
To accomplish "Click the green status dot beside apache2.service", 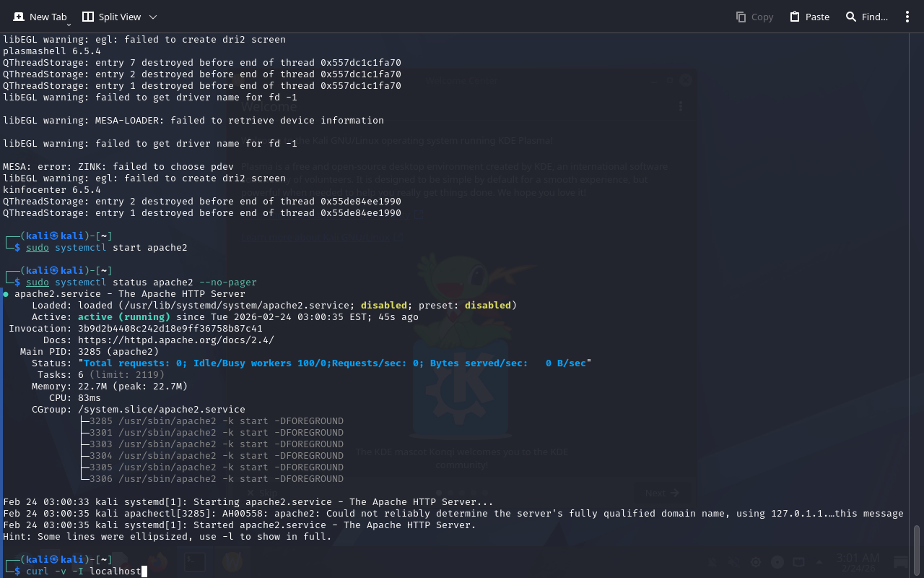I will coord(6,294).
